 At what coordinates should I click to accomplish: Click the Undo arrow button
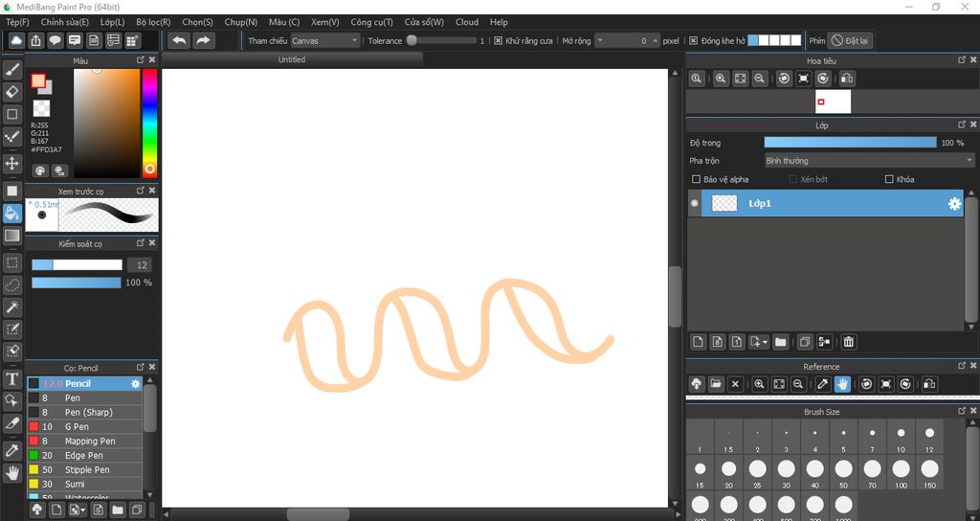179,40
